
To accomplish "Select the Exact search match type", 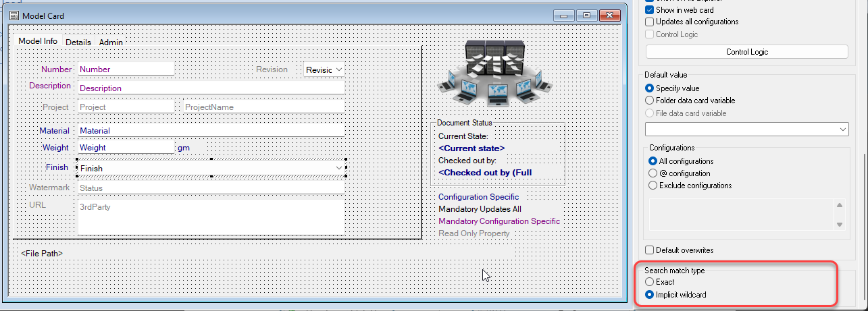I will pyautogui.click(x=650, y=282).
